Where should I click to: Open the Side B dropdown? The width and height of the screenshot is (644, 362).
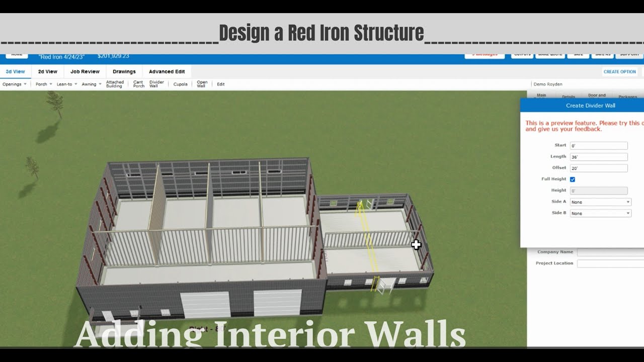(600, 214)
